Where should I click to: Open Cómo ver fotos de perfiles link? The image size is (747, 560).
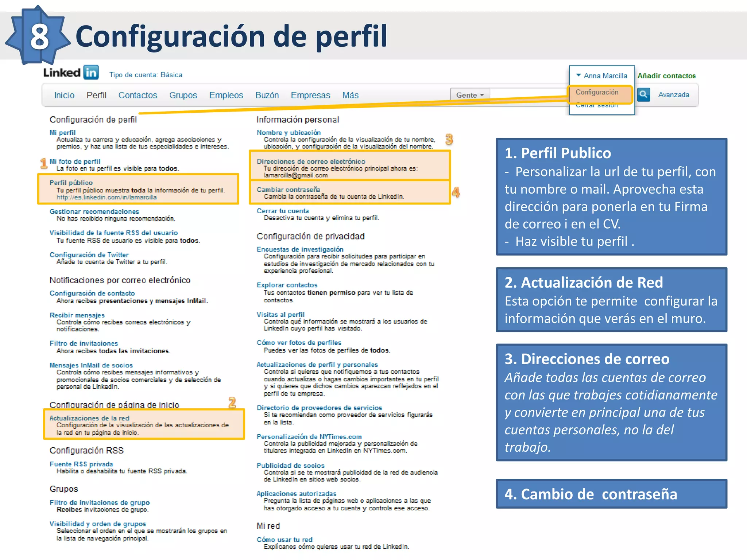point(299,343)
